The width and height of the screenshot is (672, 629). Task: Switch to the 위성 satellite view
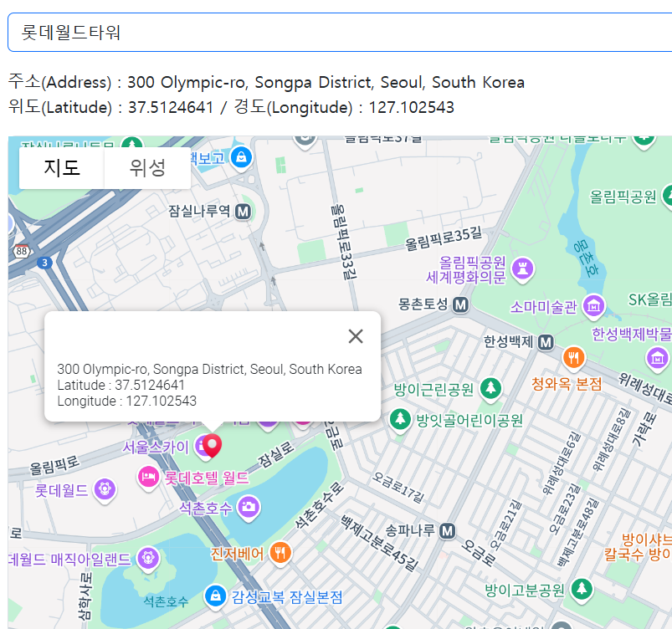point(147,167)
